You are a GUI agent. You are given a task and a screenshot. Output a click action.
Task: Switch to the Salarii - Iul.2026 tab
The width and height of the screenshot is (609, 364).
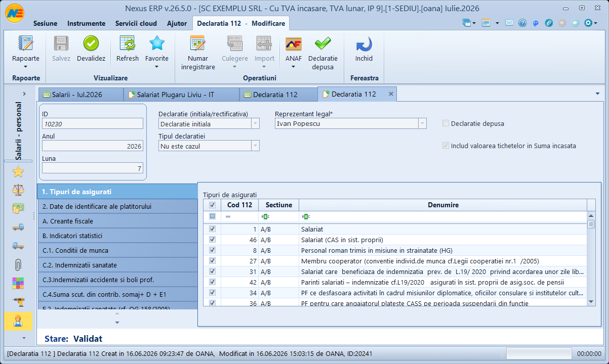[x=80, y=95]
